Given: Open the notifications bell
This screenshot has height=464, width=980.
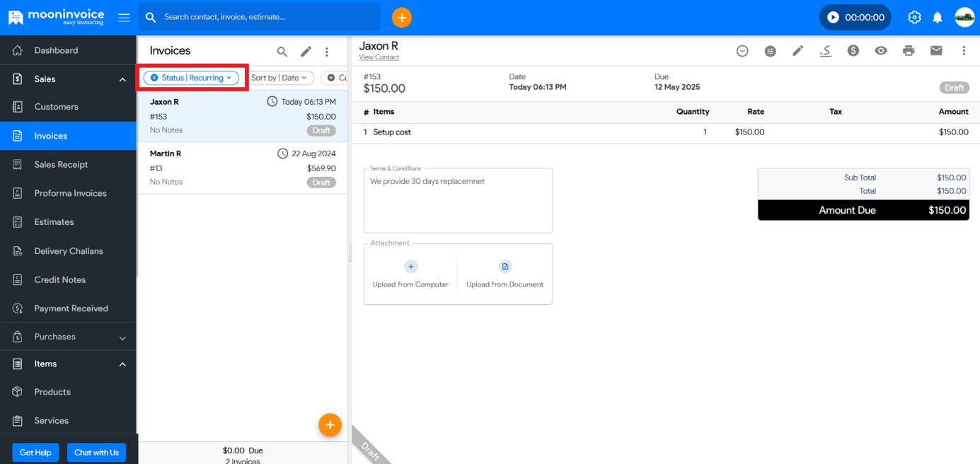Looking at the screenshot, I should coord(938,18).
